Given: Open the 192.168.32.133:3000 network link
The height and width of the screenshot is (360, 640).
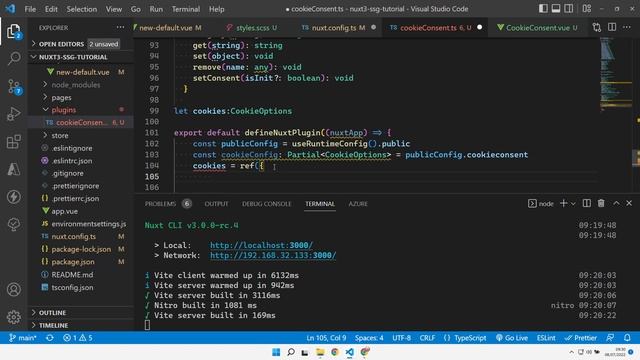Looking at the screenshot, I should (x=273, y=256).
